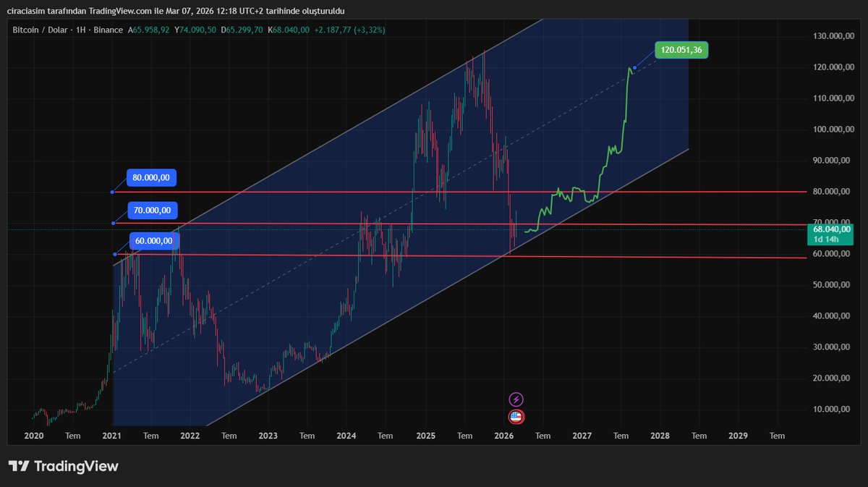Click the US flag economic event icon

(x=516, y=416)
